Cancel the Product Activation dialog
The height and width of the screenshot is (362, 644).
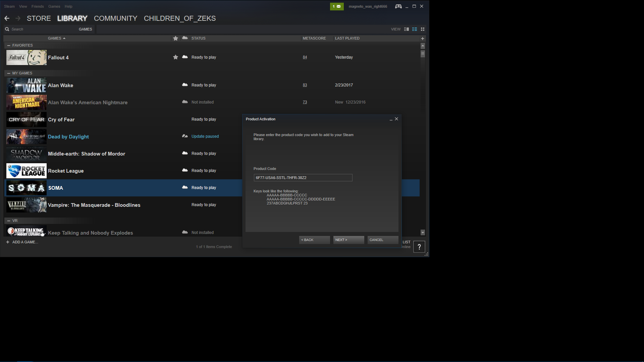click(383, 240)
